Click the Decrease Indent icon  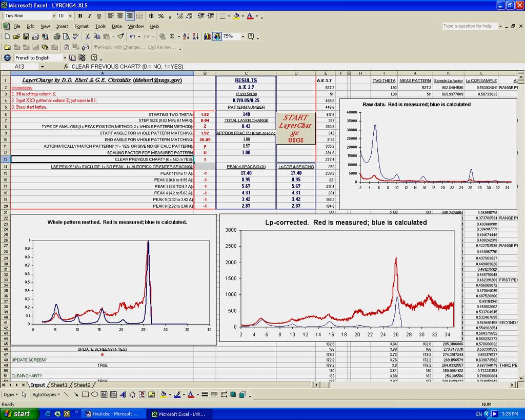click(x=201, y=16)
